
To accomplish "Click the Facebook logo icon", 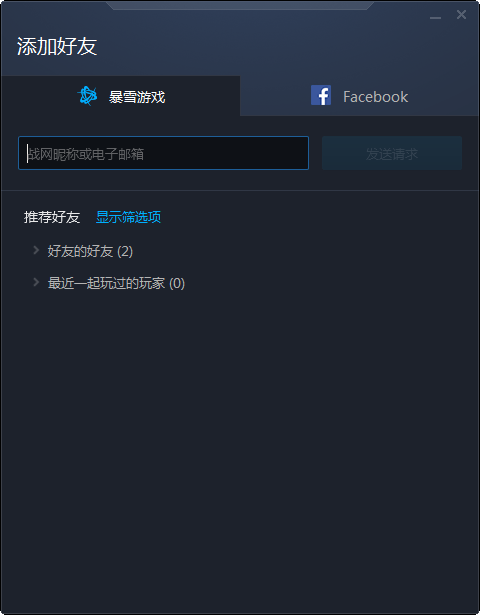I will (x=321, y=95).
